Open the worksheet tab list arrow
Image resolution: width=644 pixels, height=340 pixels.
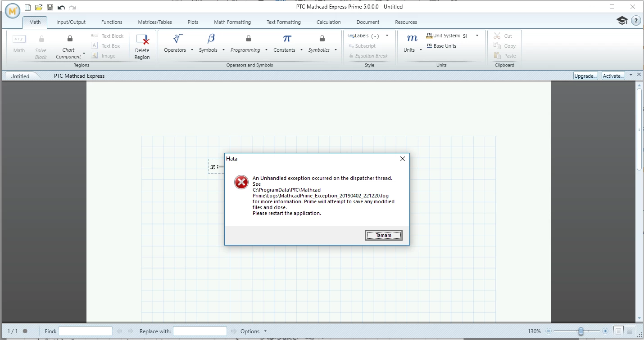[x=631, y=75]
